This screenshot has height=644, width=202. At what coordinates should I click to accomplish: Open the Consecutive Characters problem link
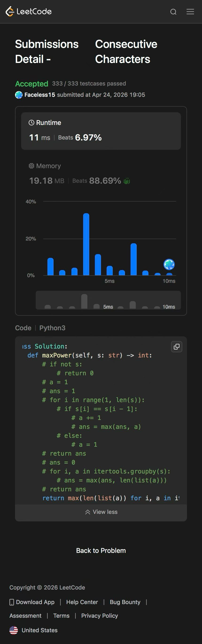click(126, 51)
